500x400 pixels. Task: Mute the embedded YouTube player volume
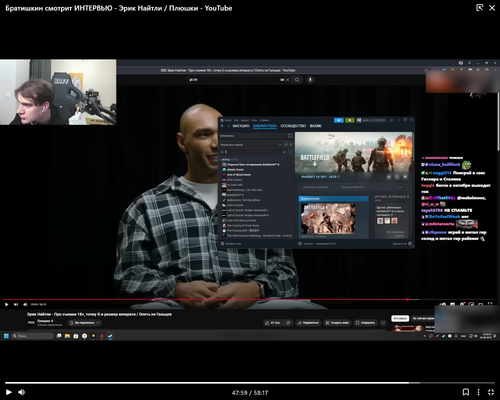[x=25, y=304]
